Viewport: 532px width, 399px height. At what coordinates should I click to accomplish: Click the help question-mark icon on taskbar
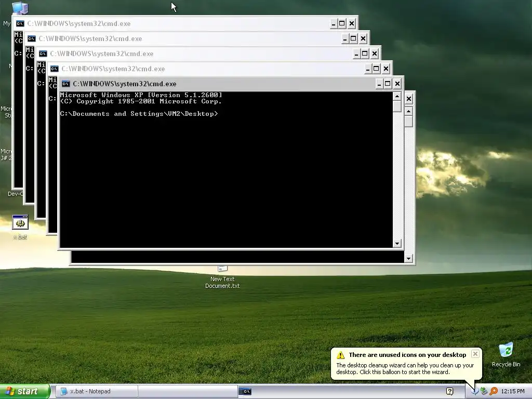pyautogui.click(x=449, y=392)
